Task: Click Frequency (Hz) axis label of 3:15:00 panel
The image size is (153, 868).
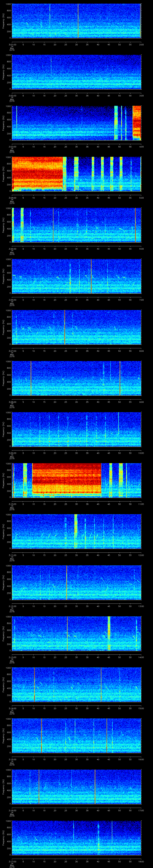Action: point(3,736)
